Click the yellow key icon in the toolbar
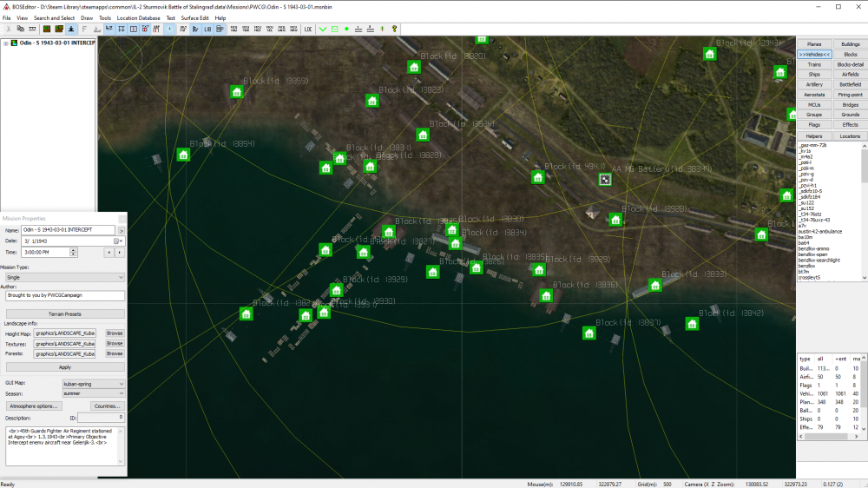 click(x=395, y=29)
